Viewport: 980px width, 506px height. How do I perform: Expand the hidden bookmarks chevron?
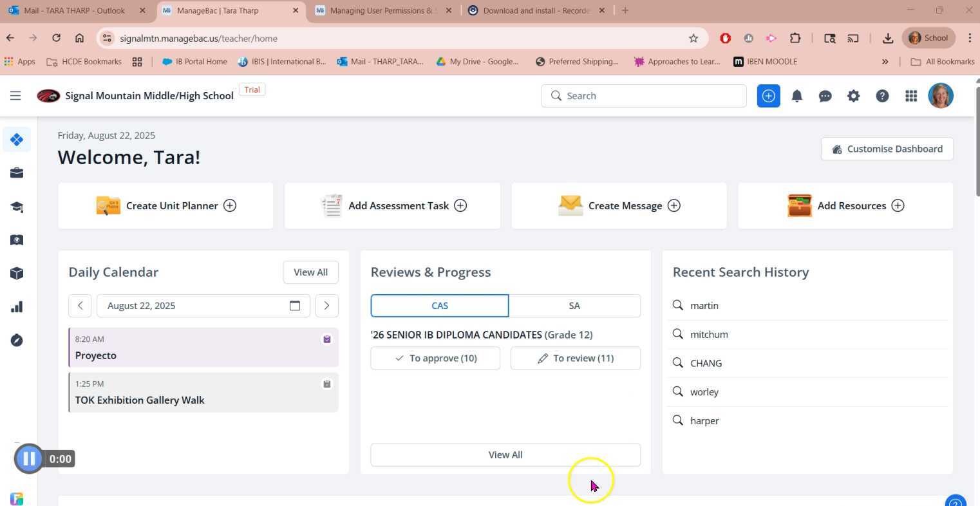885,62
